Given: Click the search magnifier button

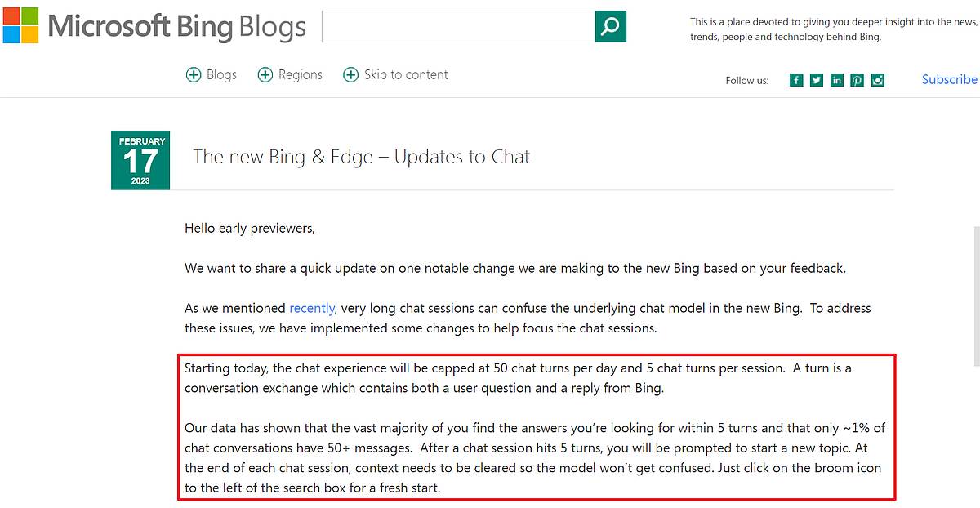Looking at the screenshot, I should (610, 26).
